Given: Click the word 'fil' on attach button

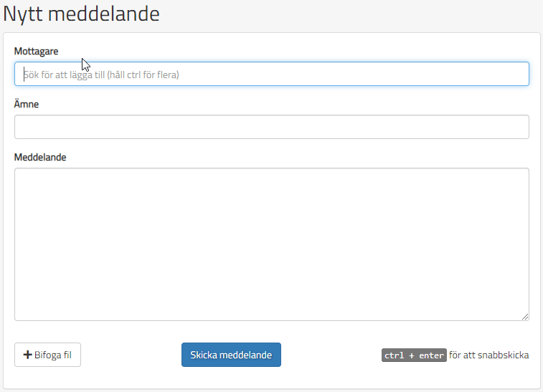Looking at the screenshot, I should [65, 355].
